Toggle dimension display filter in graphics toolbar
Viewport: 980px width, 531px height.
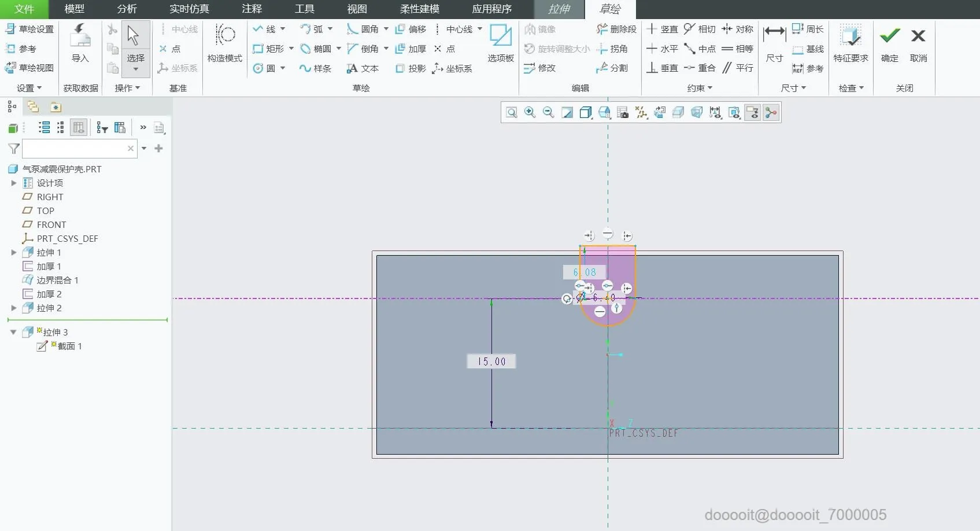coord(716,113)
